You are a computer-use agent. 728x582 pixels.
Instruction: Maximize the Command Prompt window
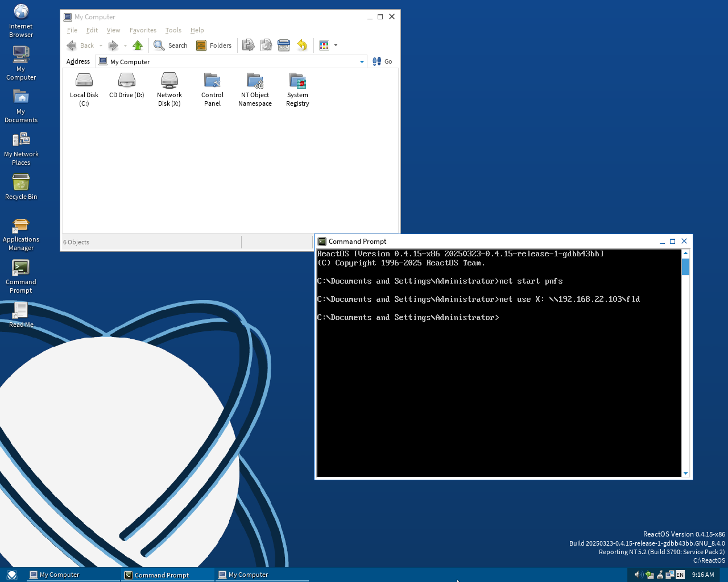click(x=672, y=241)
